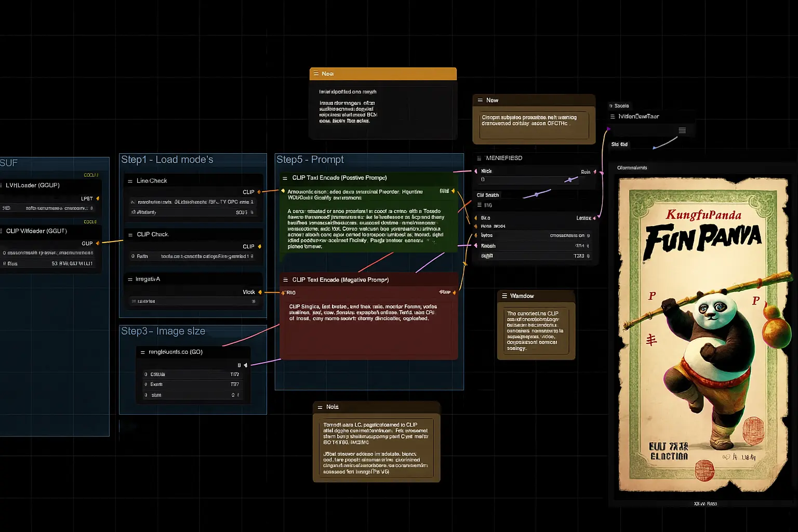Click the MENIEFIESD node's menu icon
Viewport: 798px width, 532px height.
coord(479,158)
